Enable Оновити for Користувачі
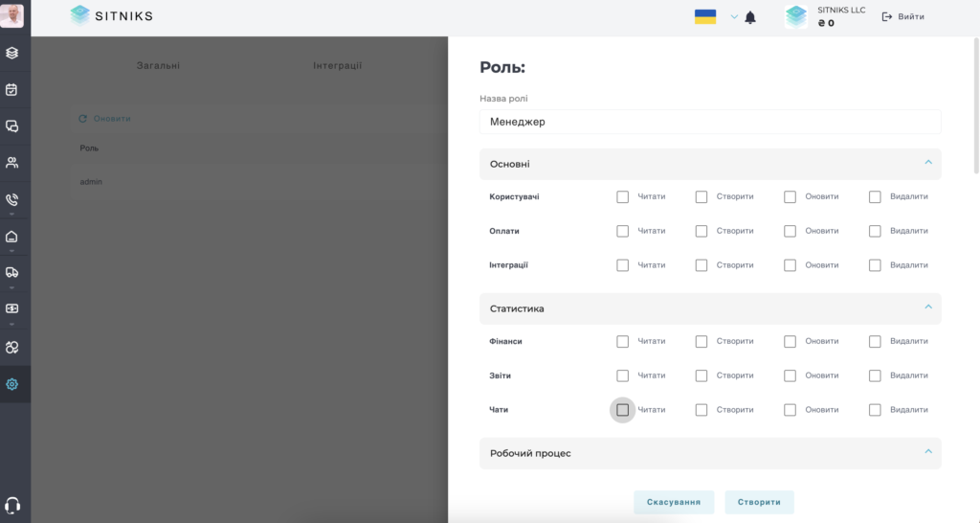 tap(790, 196)
